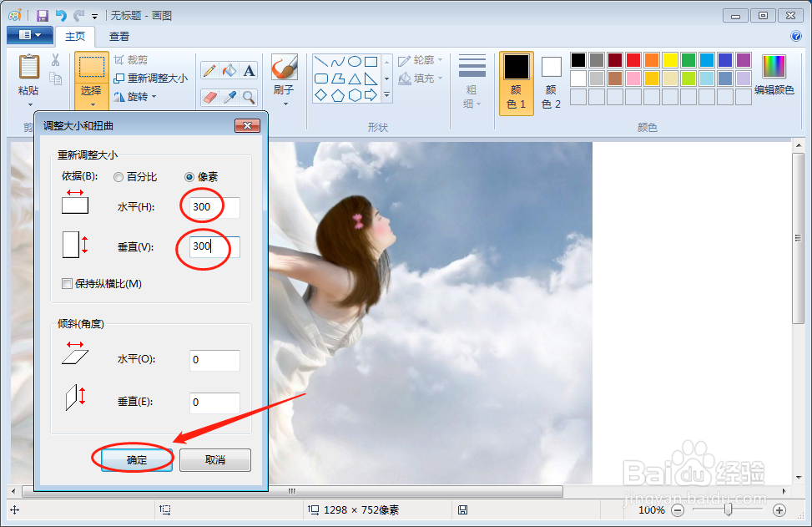Click the zoom out minus button

(x=678, y=510)
